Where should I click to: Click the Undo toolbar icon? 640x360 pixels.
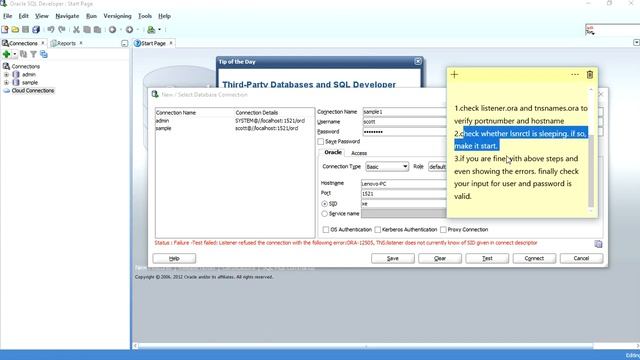click(x=51, y=29)
